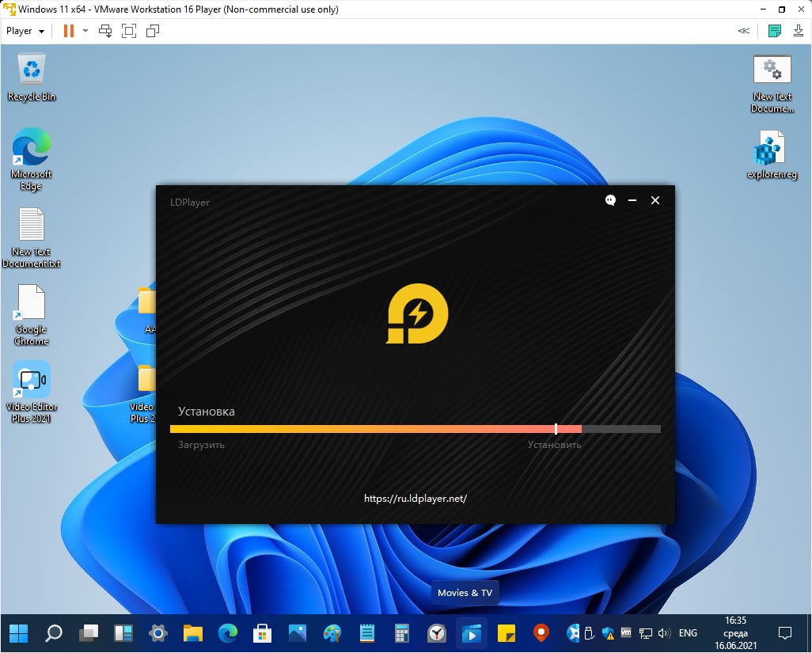The height and width of the screenshot is (653, 812).
Task: Enter VMware full screen mode
Action: (x=129, y=31)
